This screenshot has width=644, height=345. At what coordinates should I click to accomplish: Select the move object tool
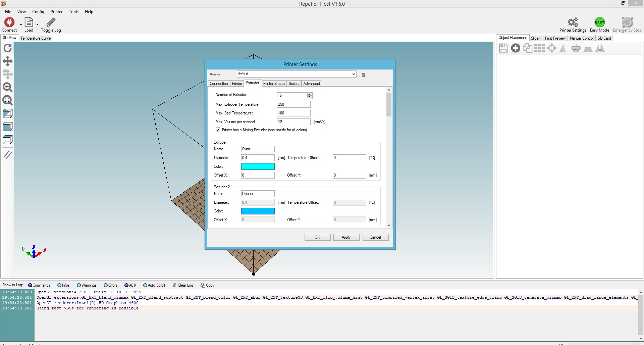coord(7,74)
